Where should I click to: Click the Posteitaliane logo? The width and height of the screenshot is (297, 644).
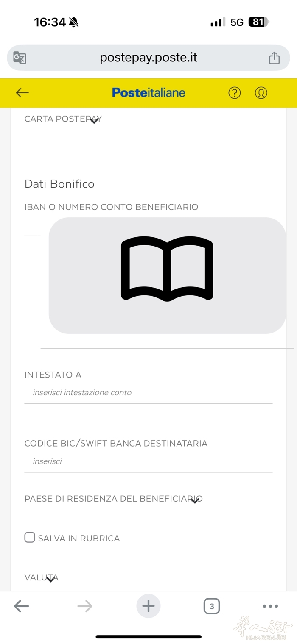[x=148, y=93]
